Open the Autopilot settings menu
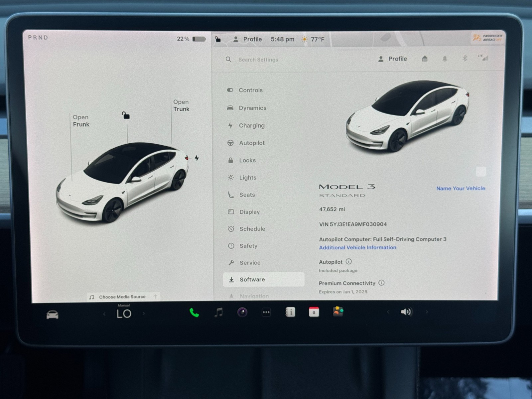Image resolution: width=532 pixels, height=399 pixels. click(x=246, y=143)
